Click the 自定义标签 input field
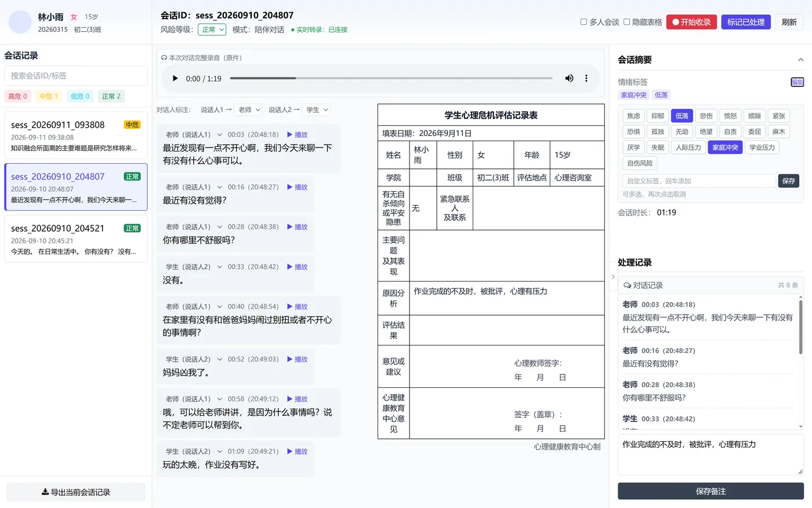 click(699, 181)
